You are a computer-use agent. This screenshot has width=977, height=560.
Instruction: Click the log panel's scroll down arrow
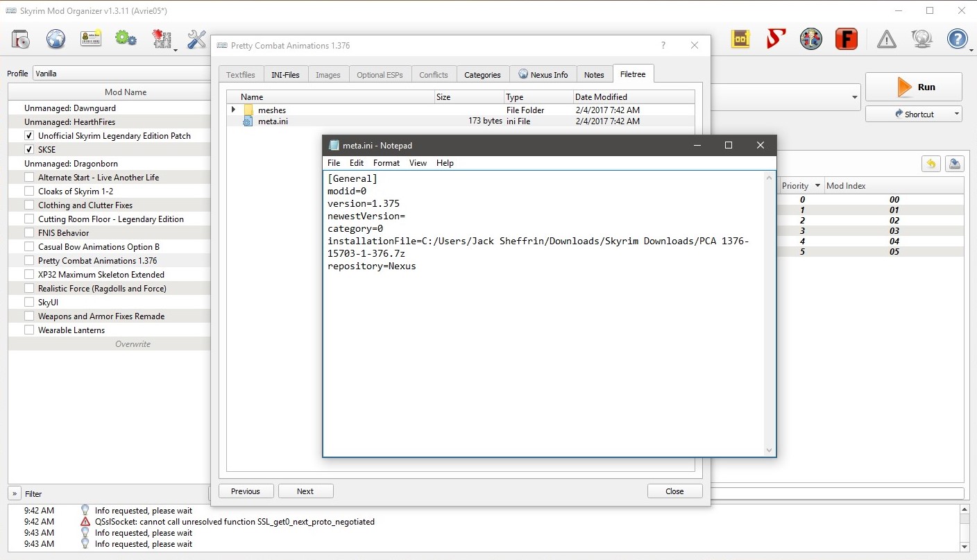pos(965,545)
